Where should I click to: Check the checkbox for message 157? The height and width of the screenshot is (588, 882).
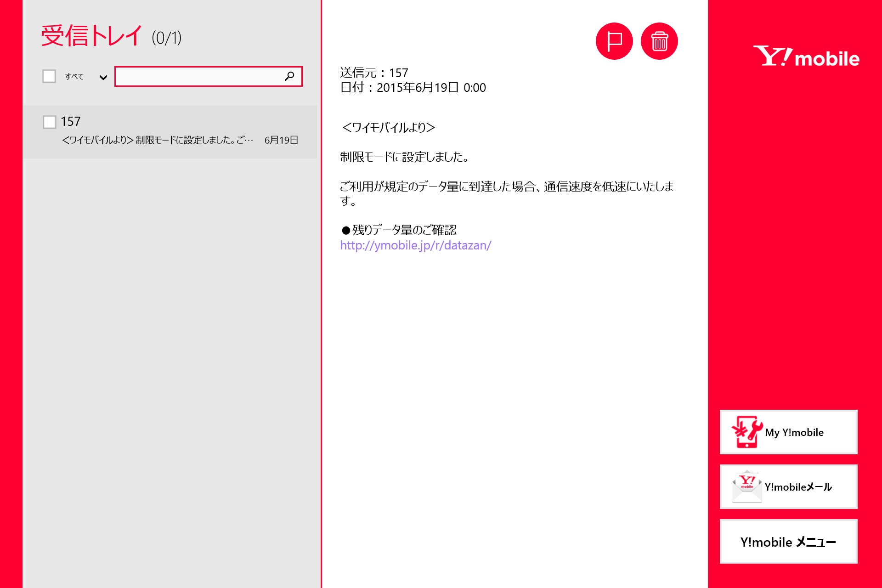click(50, 122)
